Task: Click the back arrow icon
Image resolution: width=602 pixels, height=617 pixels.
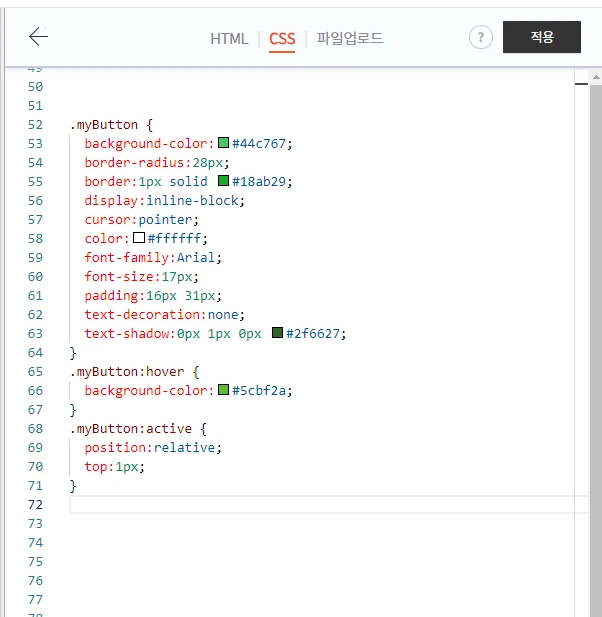Action: [x=39, y=37]
